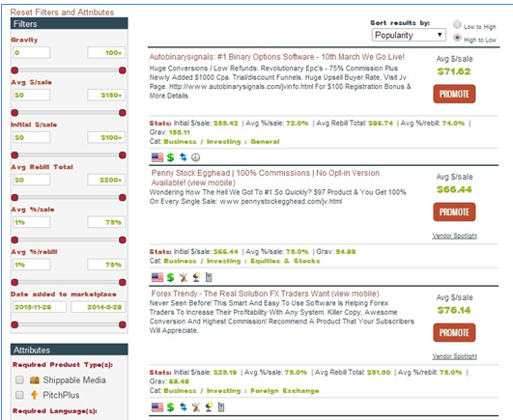Click the Avg %/sale slider left handle
The width and height of the screenshot is (513, 420).
coord(14,239)
